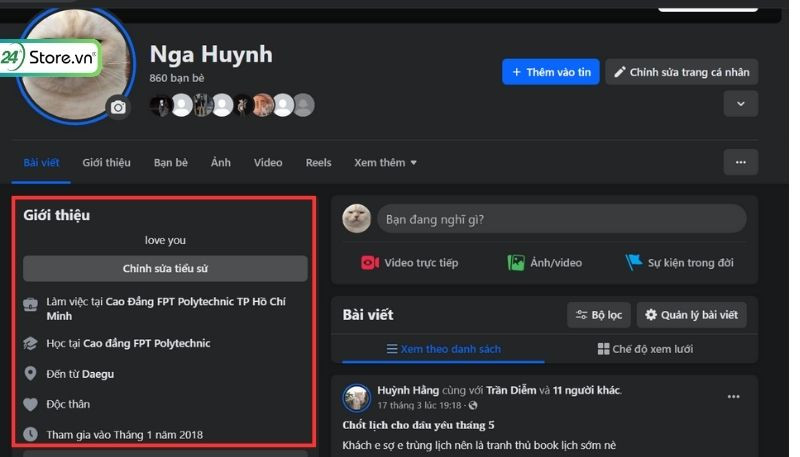Screen dimensions: 800x457
Task: Click the camera icon on profile picture
Action: point(119,107)
